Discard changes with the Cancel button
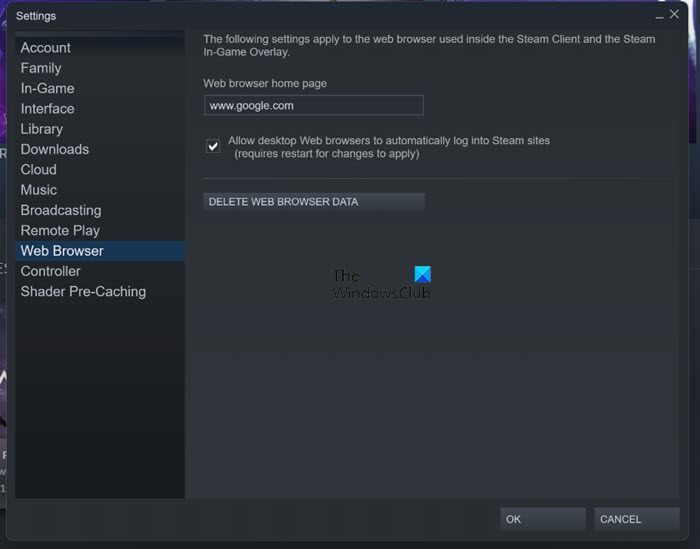 [x=637, y=519]
